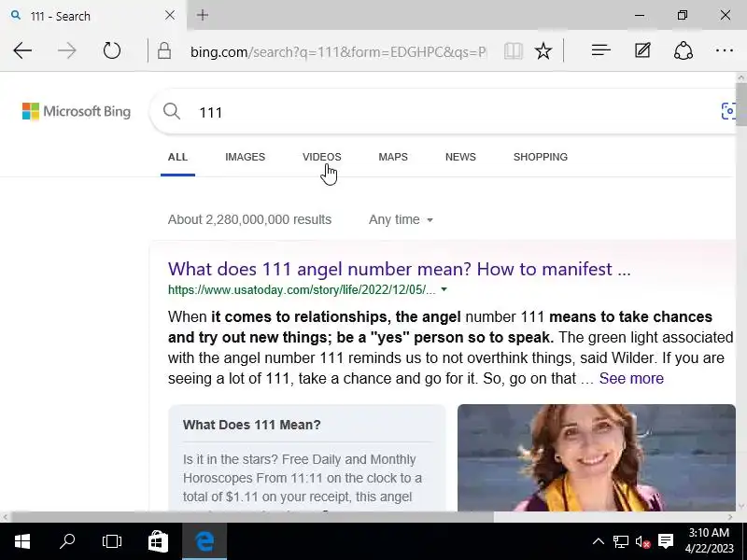747x560 pixels.
Task: Click the Microsoft Bing logo
Action: tap(77, 111)
